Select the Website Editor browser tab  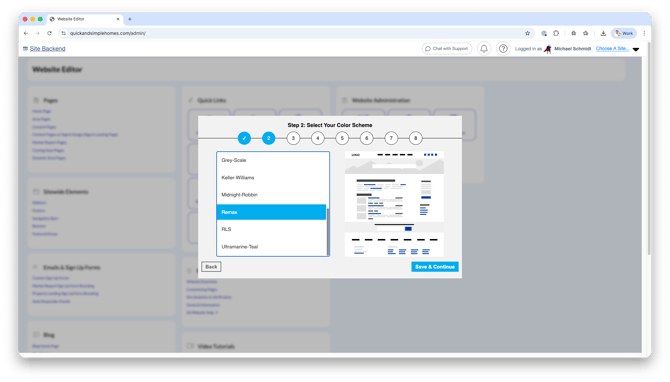pyautogui.click(x=85, y=19)
